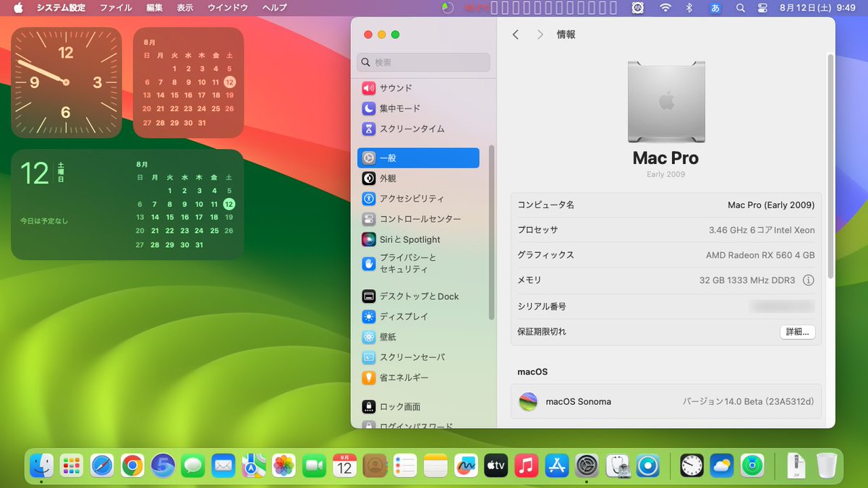Viewport: 868px width, 488px height.
Task: Select サウンド in the settings sidebar
Action: click(418, 88)
